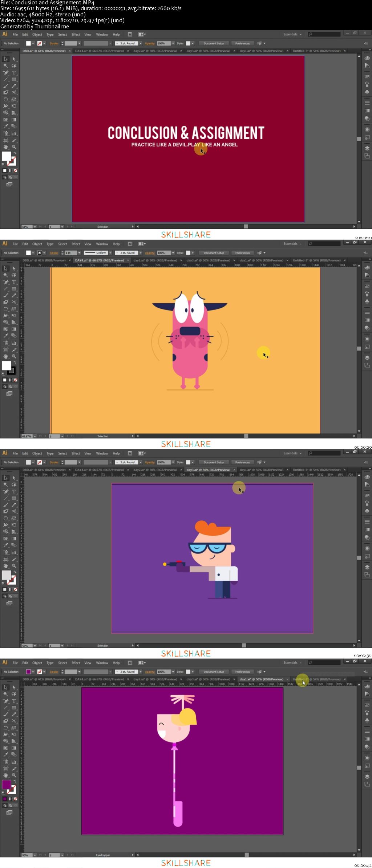Open the Window menu in the Dexter frame
This screenshot has width=372, height=868.
102,453
